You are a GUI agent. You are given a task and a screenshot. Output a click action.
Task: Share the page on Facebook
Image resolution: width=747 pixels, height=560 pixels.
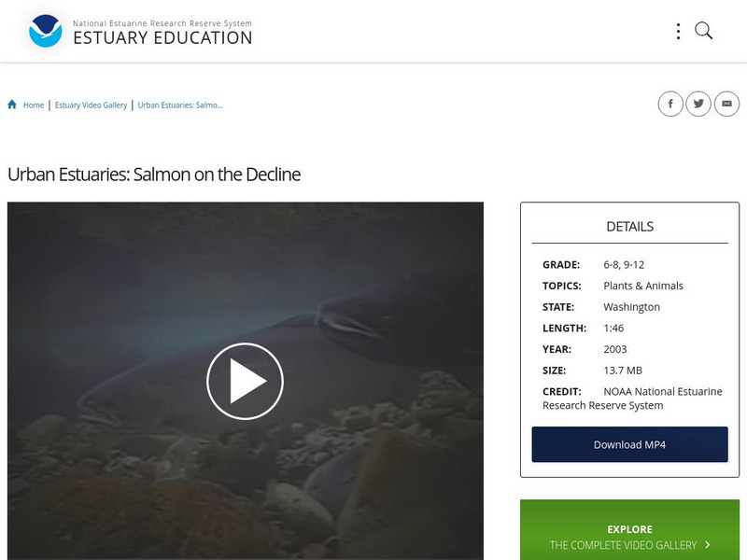[671, 104]
